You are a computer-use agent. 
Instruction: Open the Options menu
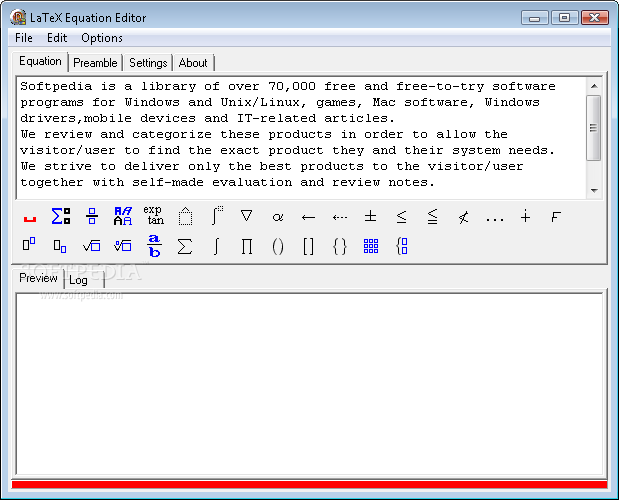[102, 38]
